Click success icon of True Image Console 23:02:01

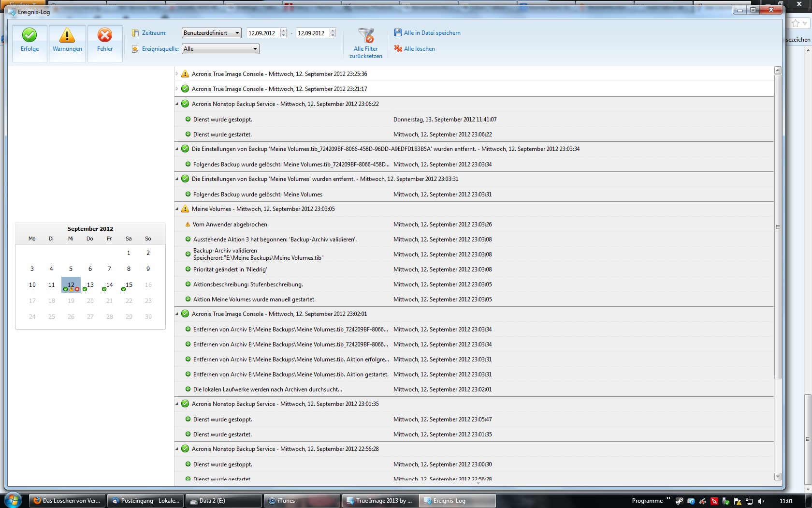[185, 314]
